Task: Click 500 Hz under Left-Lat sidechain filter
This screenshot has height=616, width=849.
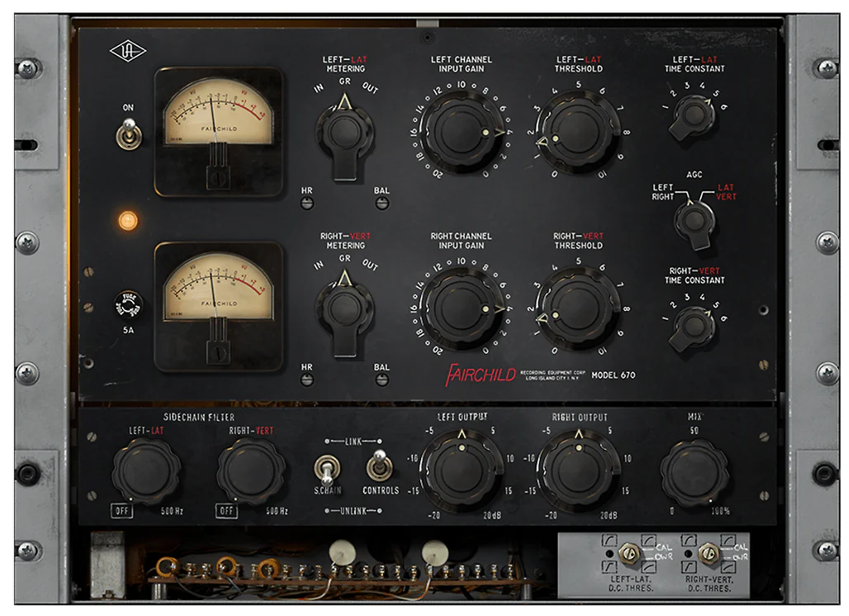Action: click(x=172, y=511)
